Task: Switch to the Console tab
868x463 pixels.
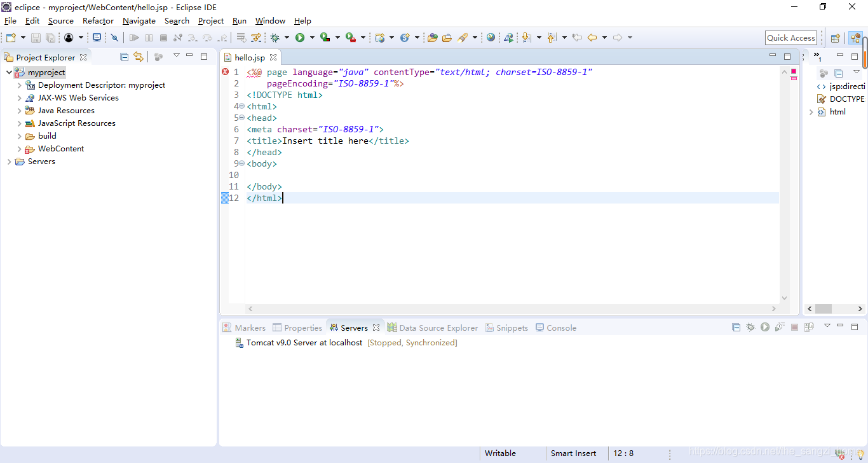Action: pyautogui.click(x=556, y=328)
